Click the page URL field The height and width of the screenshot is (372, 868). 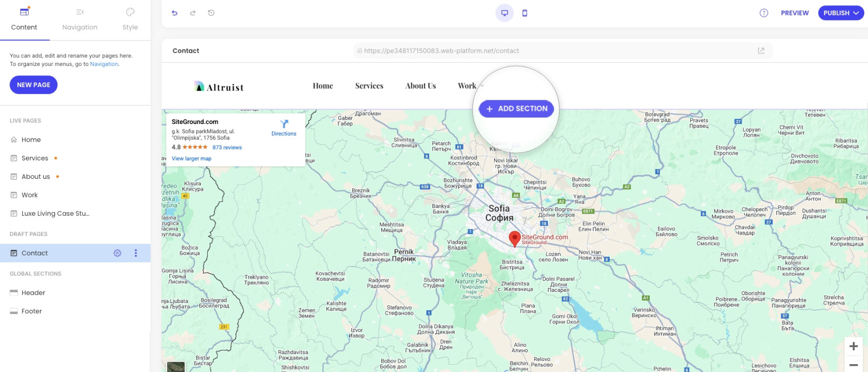click(563, 51)
